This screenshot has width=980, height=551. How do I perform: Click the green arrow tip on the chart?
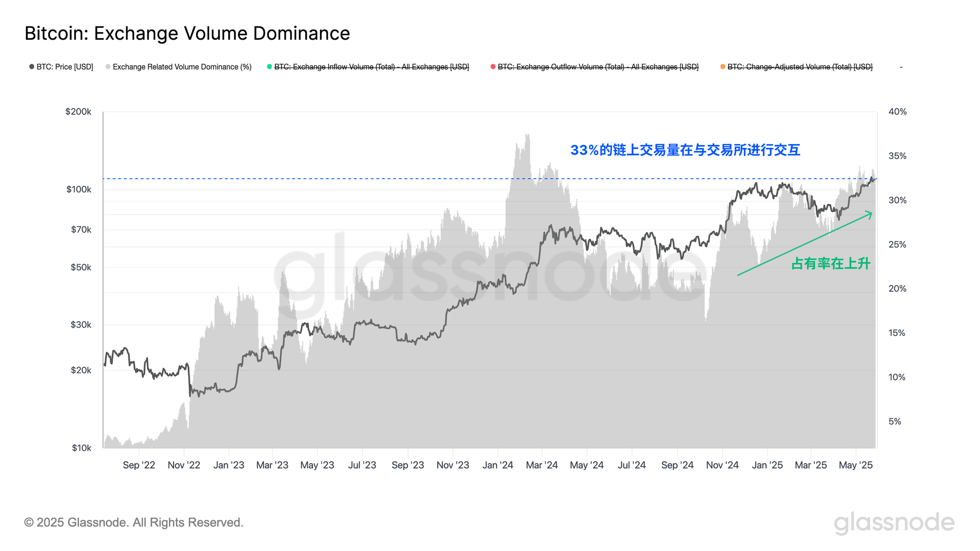[871, 213]
